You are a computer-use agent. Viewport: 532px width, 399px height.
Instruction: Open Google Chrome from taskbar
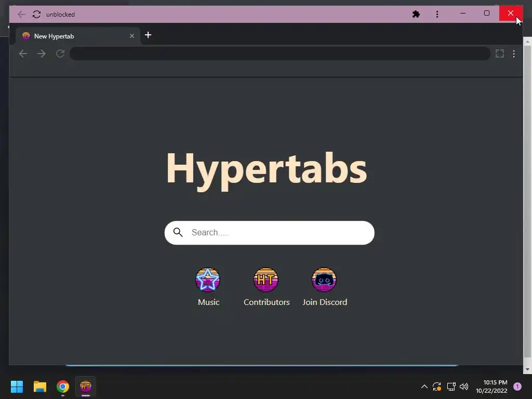[63, 387]
